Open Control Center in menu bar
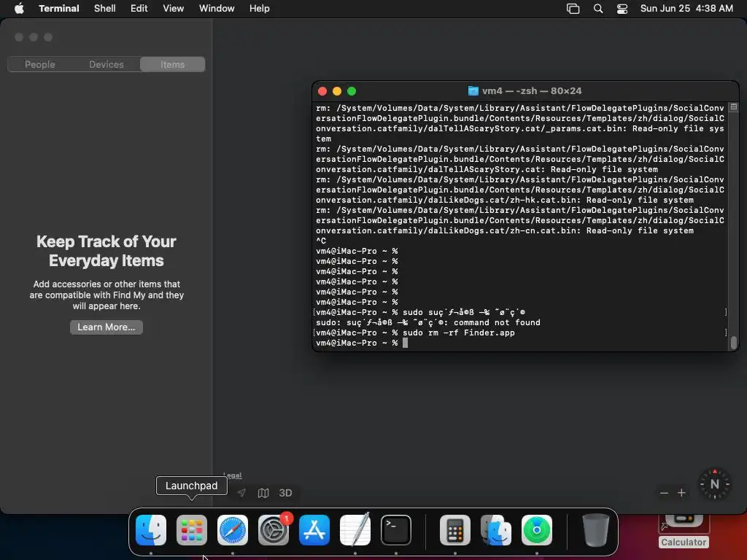Screen dimensions: 747x560 [622, 9]
